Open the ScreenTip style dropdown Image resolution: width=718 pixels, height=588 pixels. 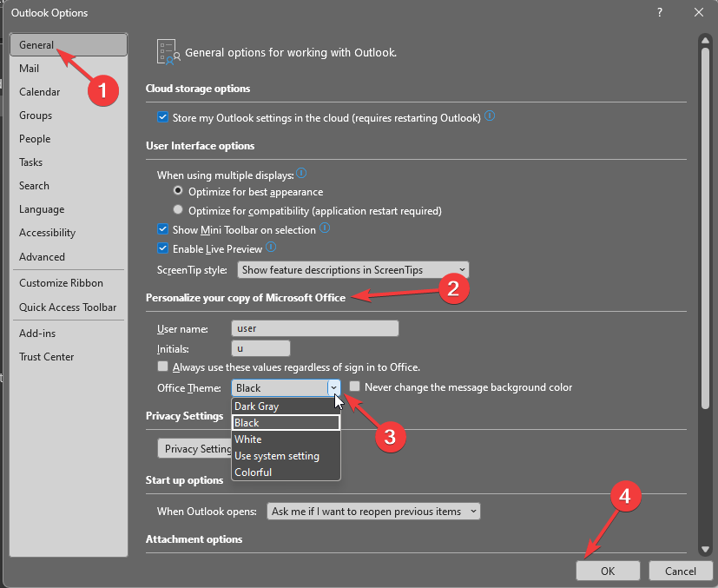tap(352, 270)
